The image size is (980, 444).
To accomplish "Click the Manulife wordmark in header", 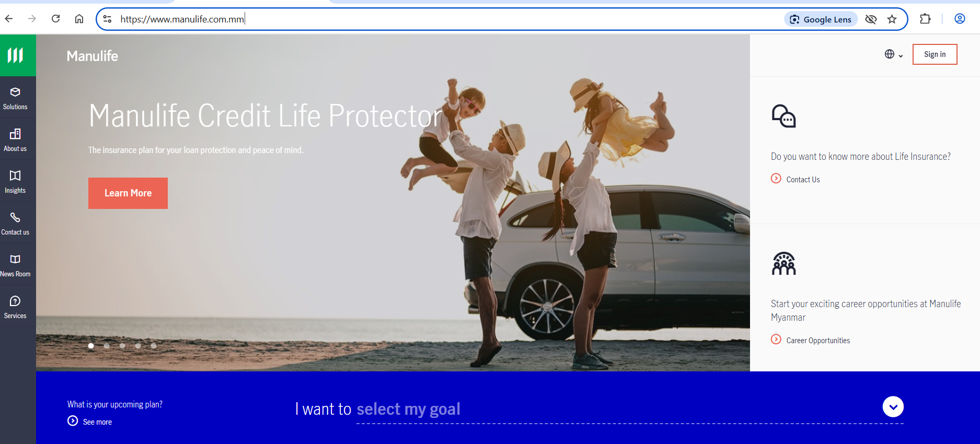I will [x=93, y=56].
